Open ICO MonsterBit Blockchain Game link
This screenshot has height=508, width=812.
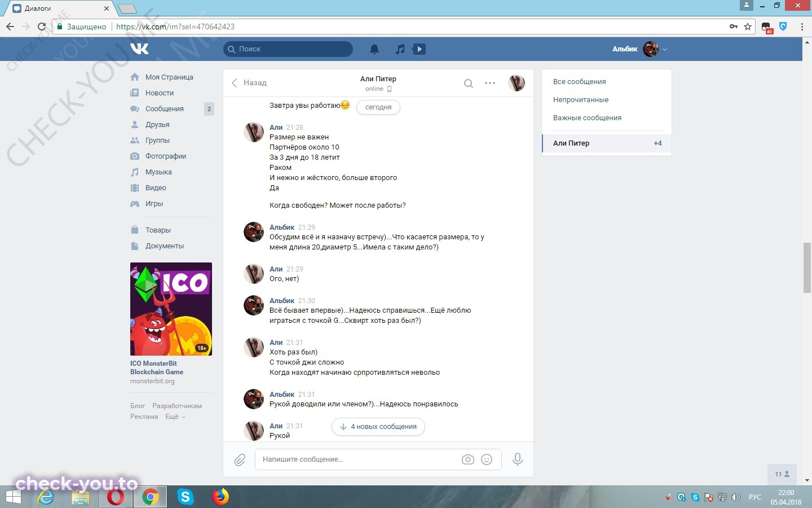[x=157, y=367]
